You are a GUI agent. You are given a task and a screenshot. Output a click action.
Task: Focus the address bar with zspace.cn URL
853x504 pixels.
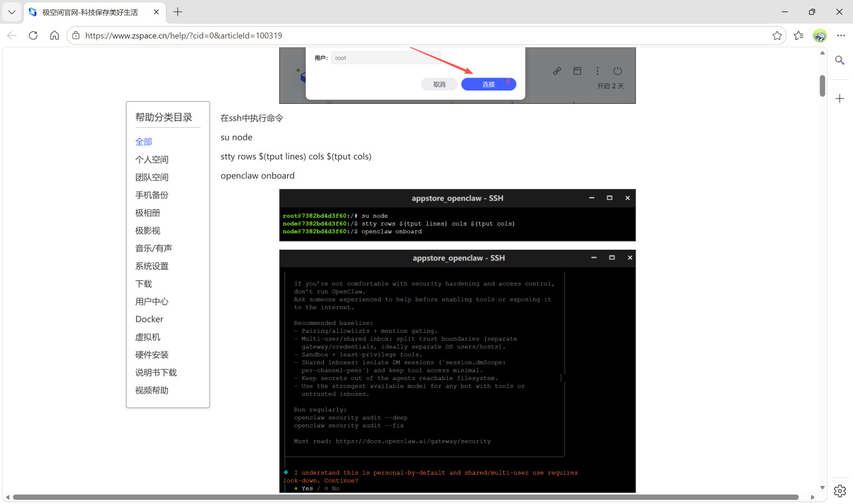tap(426, 35)
